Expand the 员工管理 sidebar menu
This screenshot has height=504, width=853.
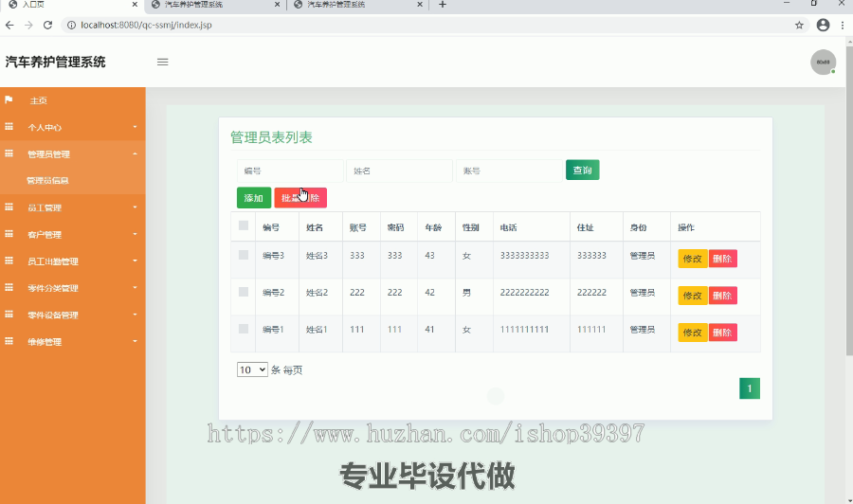(72, 207)
